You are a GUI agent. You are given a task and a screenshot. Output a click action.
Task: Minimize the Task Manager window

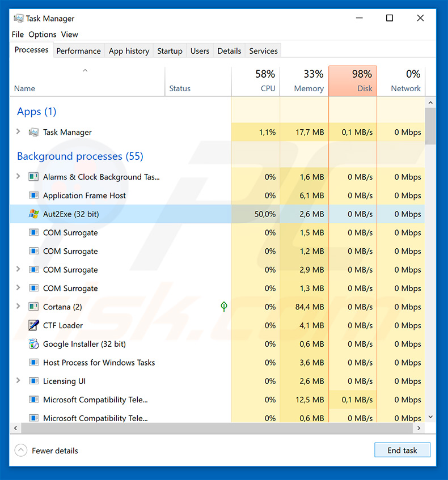click(x=360, y=18)
